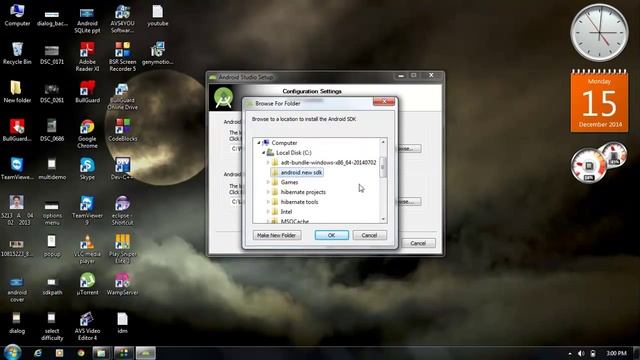Select the WampServer desktop shortcut
Image resolution: width=640 pixels, height=360 pixels.
122,284
